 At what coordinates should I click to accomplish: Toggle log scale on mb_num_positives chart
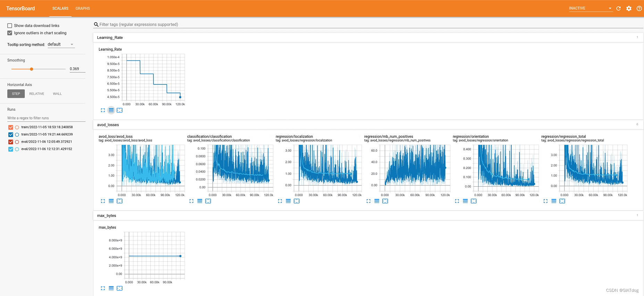click(377, 201)
